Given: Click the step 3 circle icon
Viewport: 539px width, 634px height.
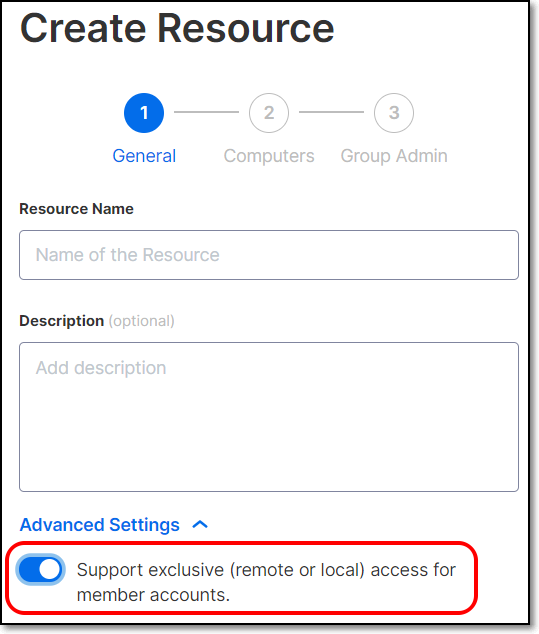Looking at the screenshot, I should (394, 113).
